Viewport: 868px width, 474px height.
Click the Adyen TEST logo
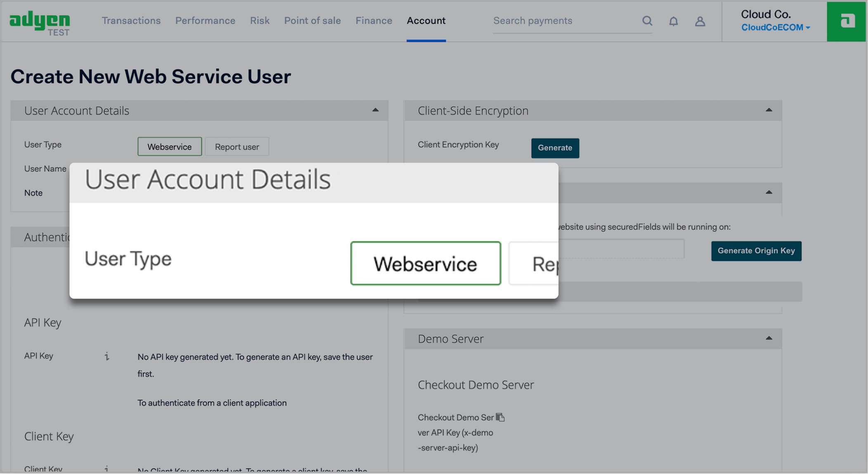point(40,23)
